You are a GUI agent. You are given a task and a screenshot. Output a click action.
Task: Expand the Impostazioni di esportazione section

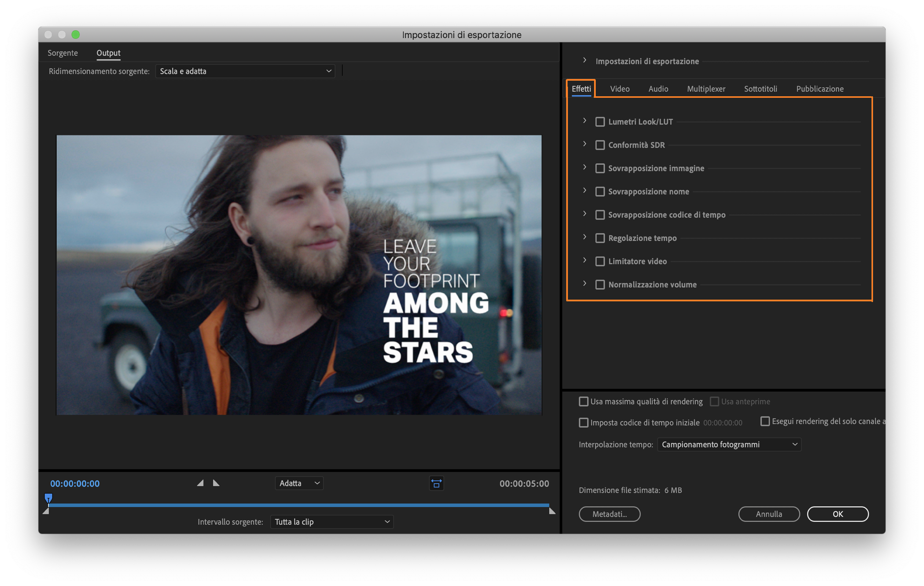click(584, 60)
